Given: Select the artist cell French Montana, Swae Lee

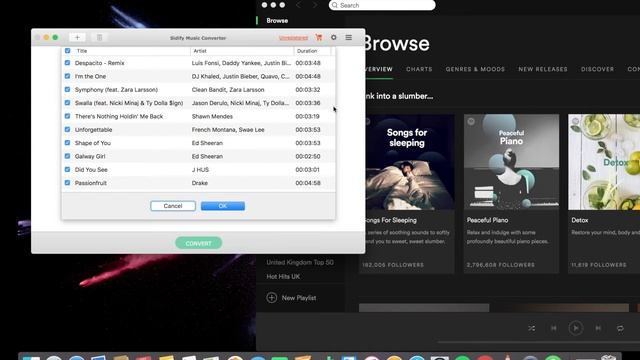Looking at the screenshot, I should point(228,129).
